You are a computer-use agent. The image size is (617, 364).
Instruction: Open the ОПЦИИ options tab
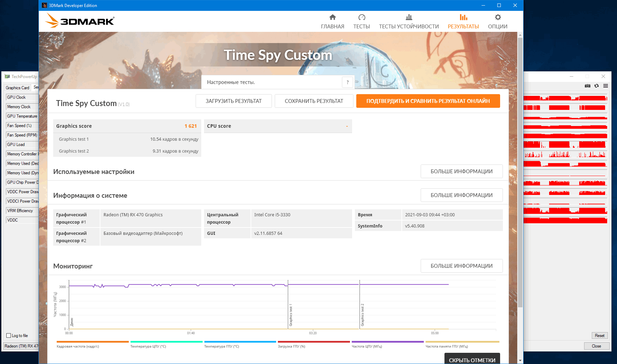click(498, 22)
